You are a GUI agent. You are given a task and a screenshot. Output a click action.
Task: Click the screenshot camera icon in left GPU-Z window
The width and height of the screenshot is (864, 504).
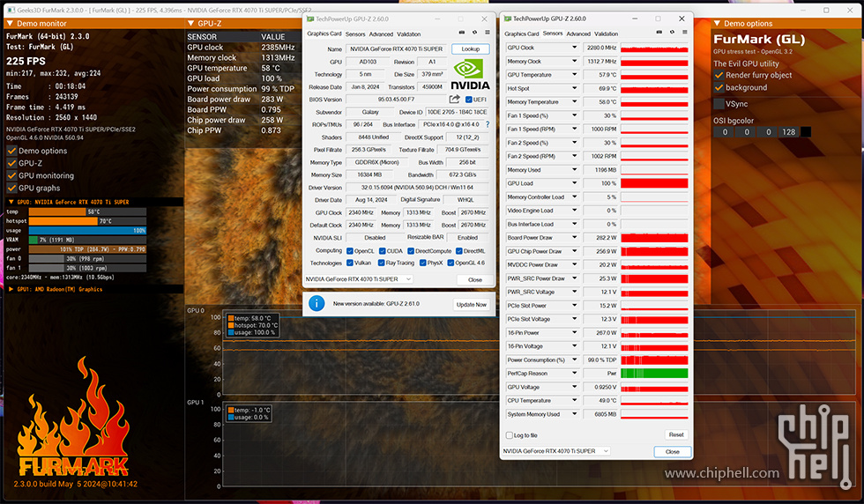click(x=462, y=33)
